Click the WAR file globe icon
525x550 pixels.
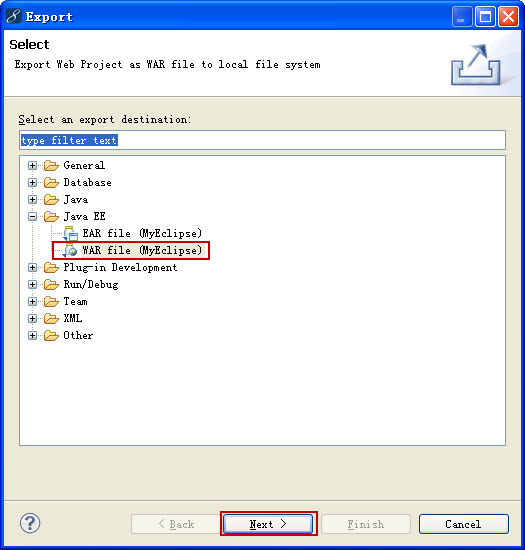click(x=70, y=250)
